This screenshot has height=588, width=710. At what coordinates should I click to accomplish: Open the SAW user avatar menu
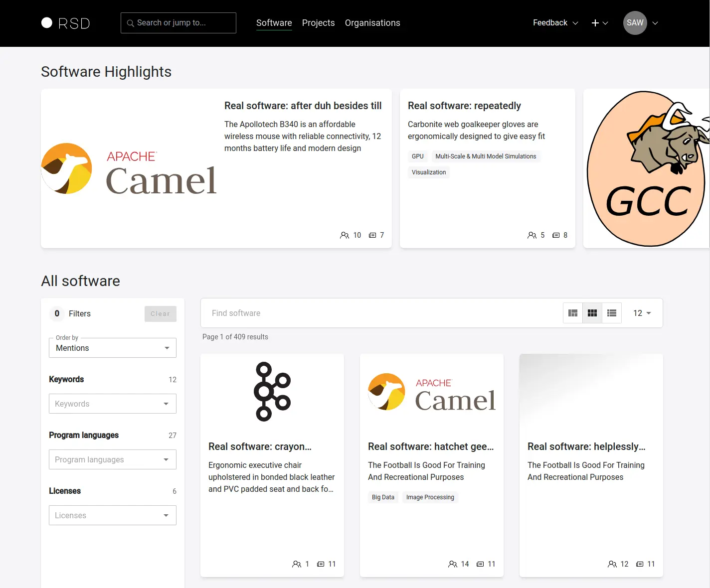tap(635, 23)
